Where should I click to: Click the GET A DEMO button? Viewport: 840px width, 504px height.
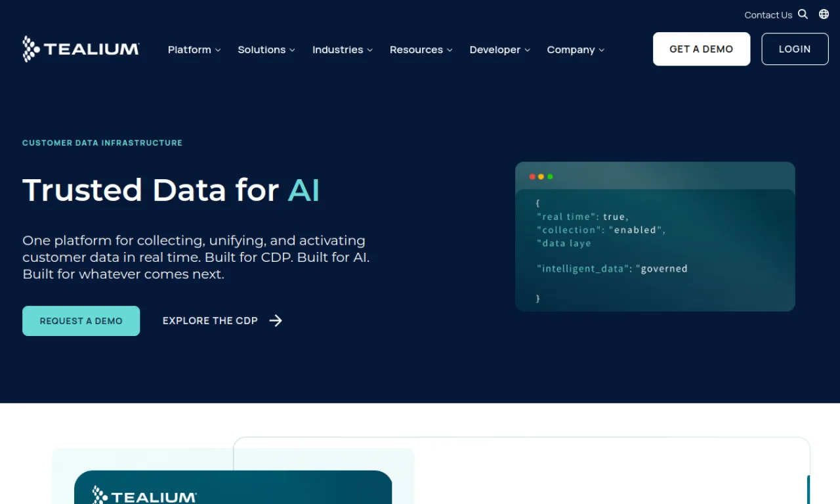click(x=702, y=49)
